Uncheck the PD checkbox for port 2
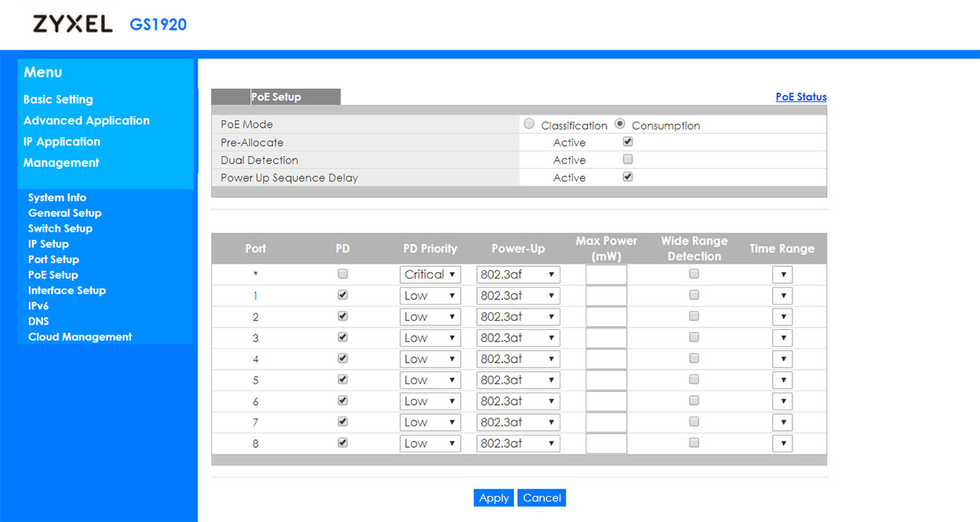Viewport: 980px width, 522px height. pos(342,315)
